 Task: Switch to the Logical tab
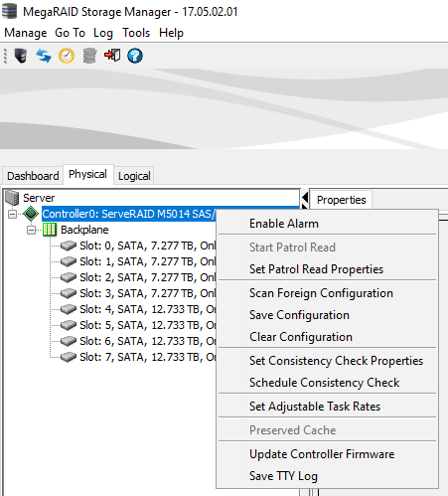pyautogui.click(x=134, y=176)
